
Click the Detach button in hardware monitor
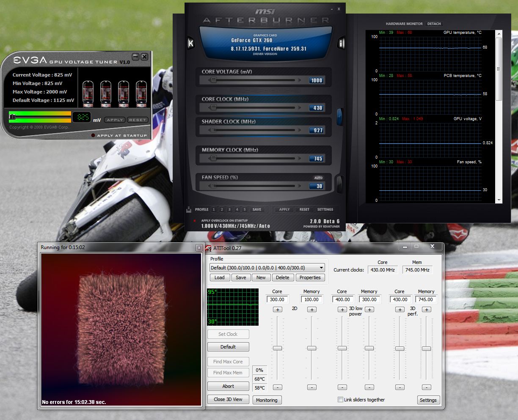(434, 24)
